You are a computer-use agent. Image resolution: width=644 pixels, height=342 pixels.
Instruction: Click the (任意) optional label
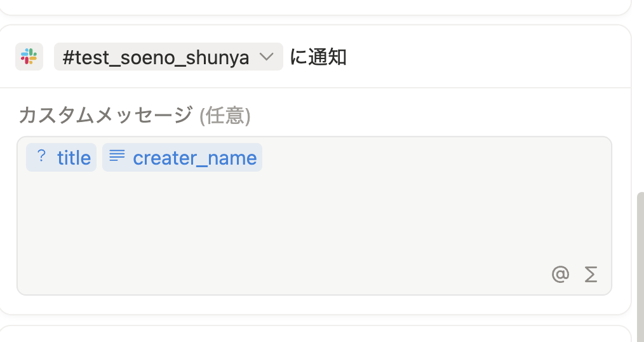tap(225, 116)
